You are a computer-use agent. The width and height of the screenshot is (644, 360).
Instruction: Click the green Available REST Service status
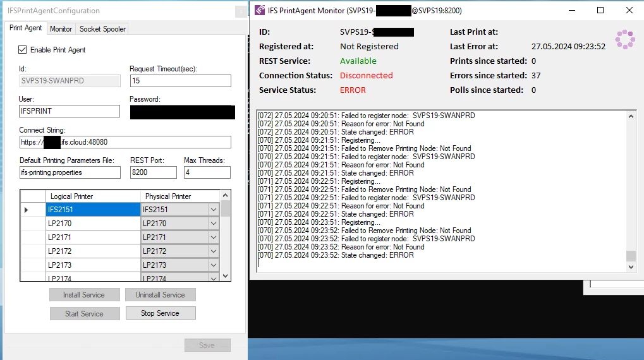[358, 61]
